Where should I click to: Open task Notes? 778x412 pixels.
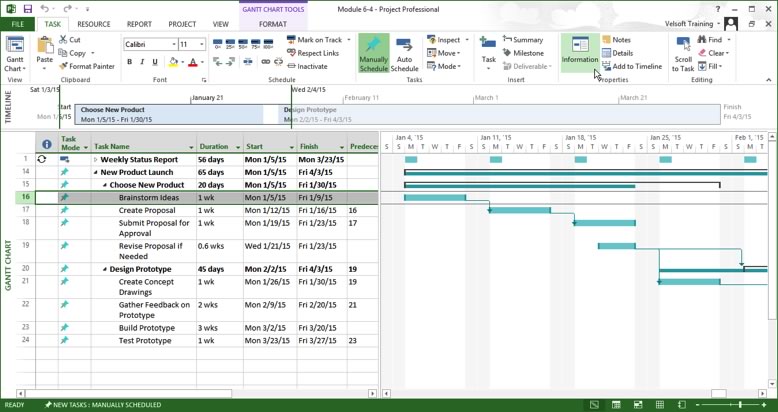pos(615,40)
